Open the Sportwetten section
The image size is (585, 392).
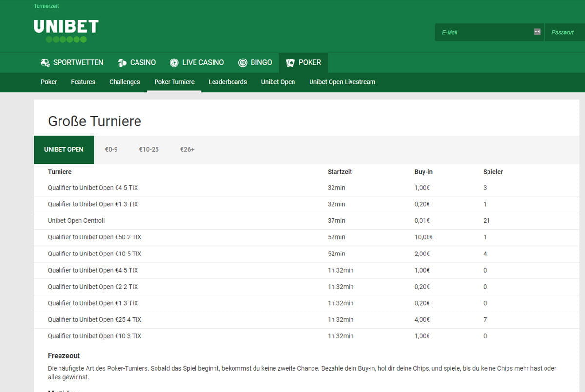coord(72,63)
